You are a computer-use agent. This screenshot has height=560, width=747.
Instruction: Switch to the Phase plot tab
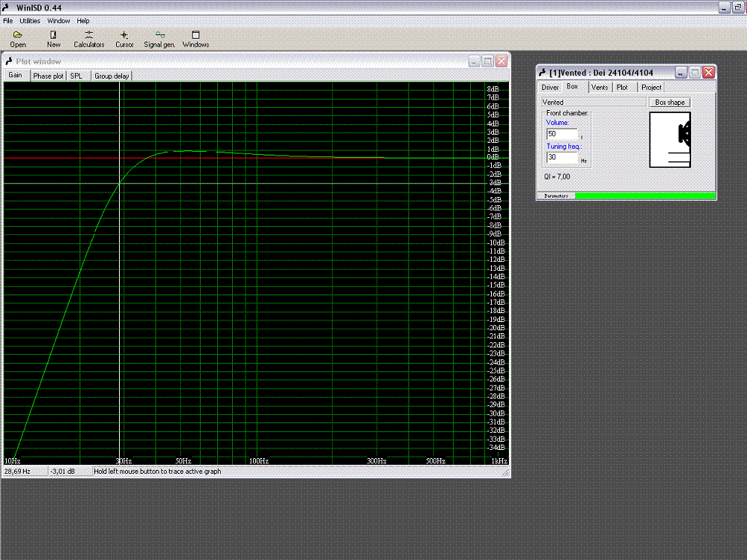[48, 76]
